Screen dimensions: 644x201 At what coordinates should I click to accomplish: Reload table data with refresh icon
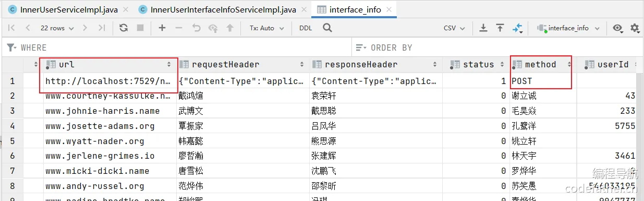[124, 28]
